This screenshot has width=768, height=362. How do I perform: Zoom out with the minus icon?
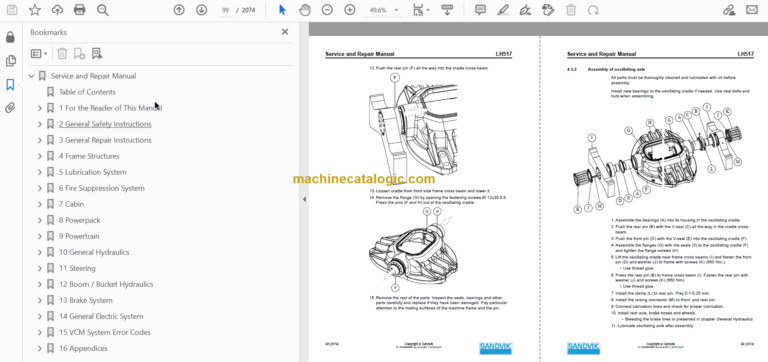point(327,10)
